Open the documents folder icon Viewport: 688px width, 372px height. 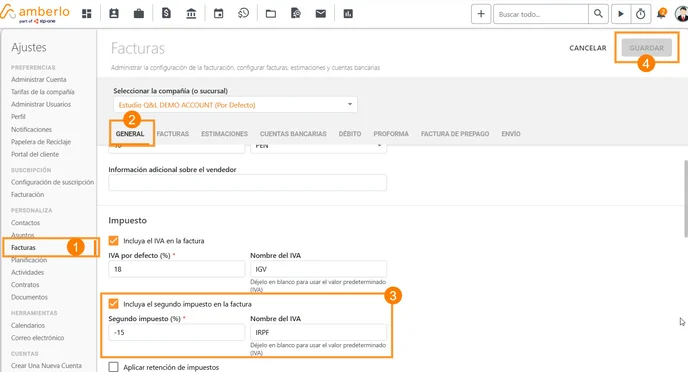pos(271,14)
